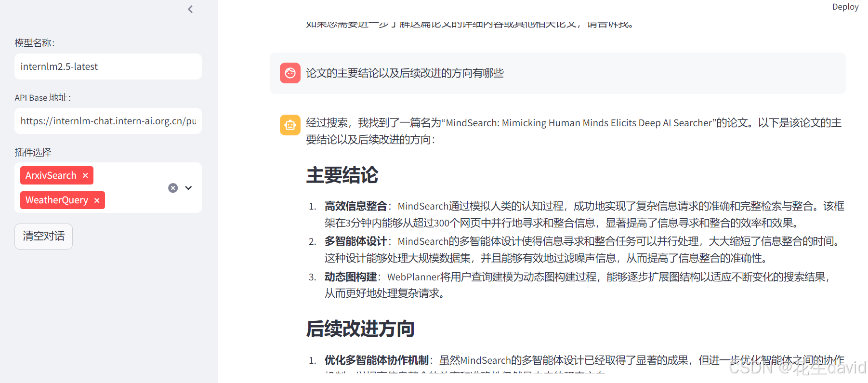Click the 优化多智能体协作机制 list item title
The width and height of the screenshot is (868, 383).
376,360
